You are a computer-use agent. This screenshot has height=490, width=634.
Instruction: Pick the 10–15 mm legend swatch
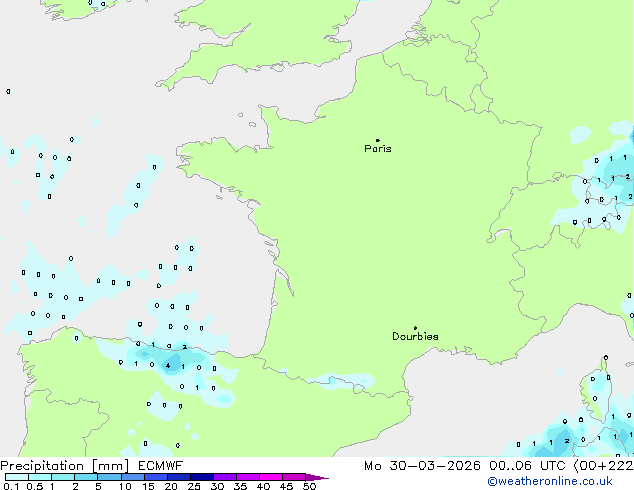pos(133,477)
